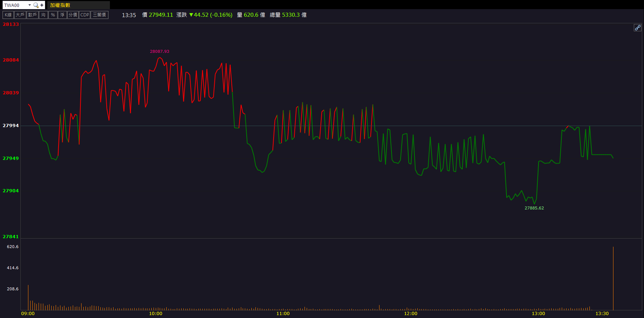
Task: Toggle the CDP indicator button
Action: [84, 15]
